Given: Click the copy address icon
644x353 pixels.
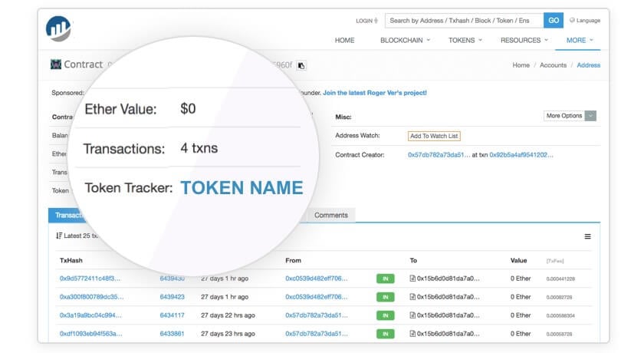Looking at the screenshot, I should pos(301,65).
